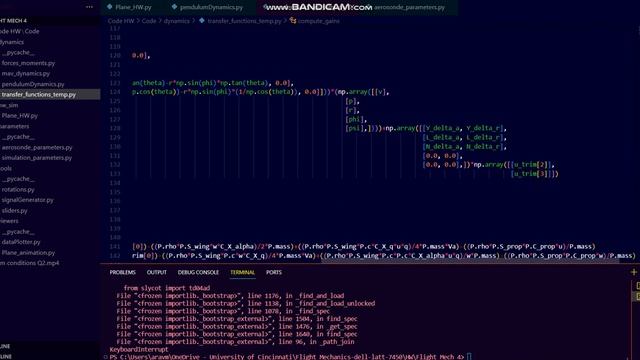Image resolution: width=640 pixels, height=360 pixels.
Task: Expand __pycache__ folder under tools
Action: [x=18, y=179]
